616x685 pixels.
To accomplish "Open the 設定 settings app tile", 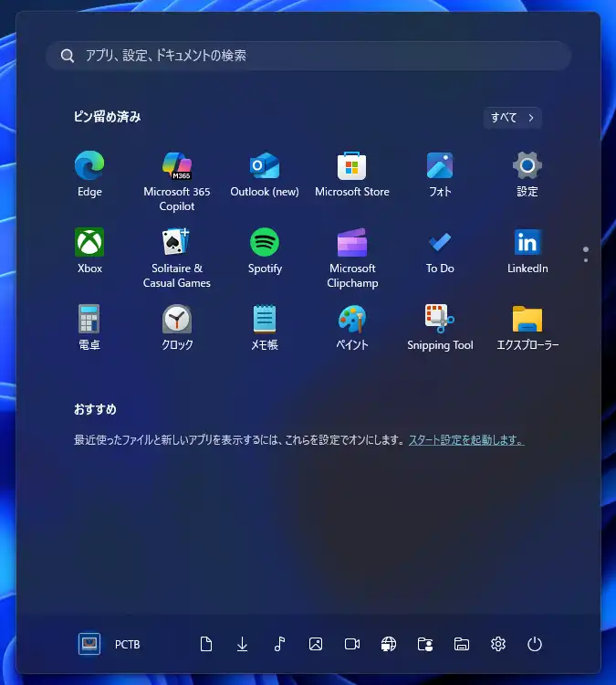I will coord(527,174).
